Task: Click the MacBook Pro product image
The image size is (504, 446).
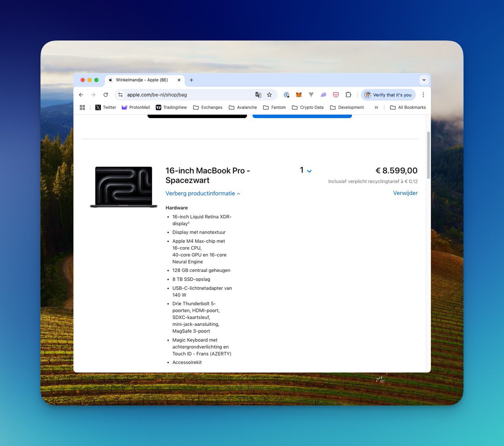Action: (123, 187)
